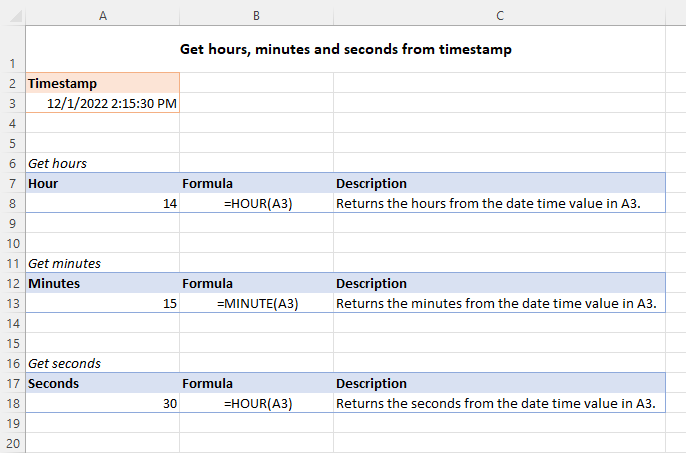Click the select-all corner of the sheet
The width and height of the screenshot is (686, 453).
[x=12, y=14]
